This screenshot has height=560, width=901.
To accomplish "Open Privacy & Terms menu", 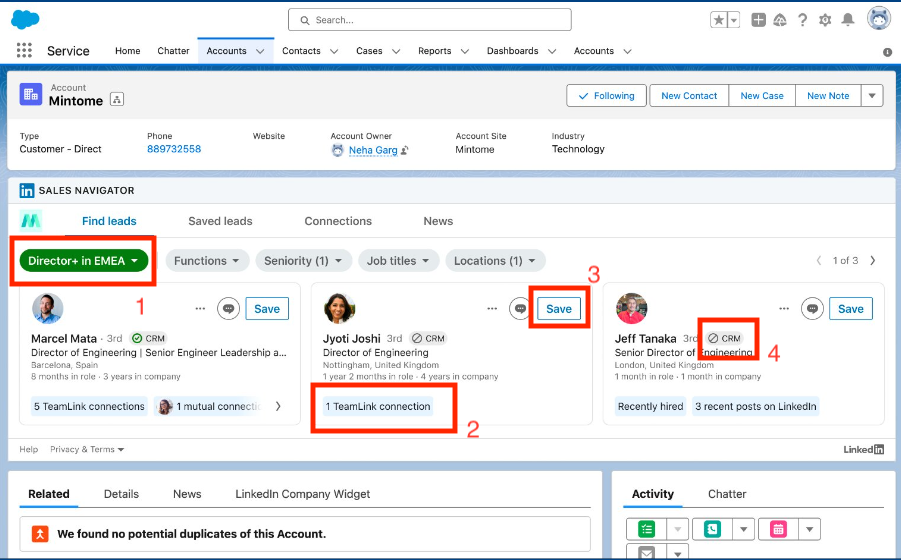I will (x=87, y=449).
